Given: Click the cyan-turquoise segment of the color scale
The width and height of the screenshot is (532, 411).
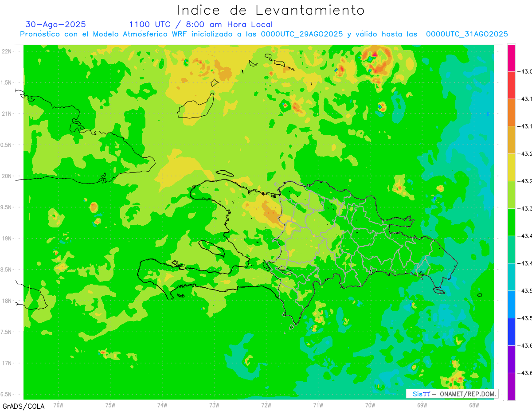Looking at the screenshot, I should point(511,277).
